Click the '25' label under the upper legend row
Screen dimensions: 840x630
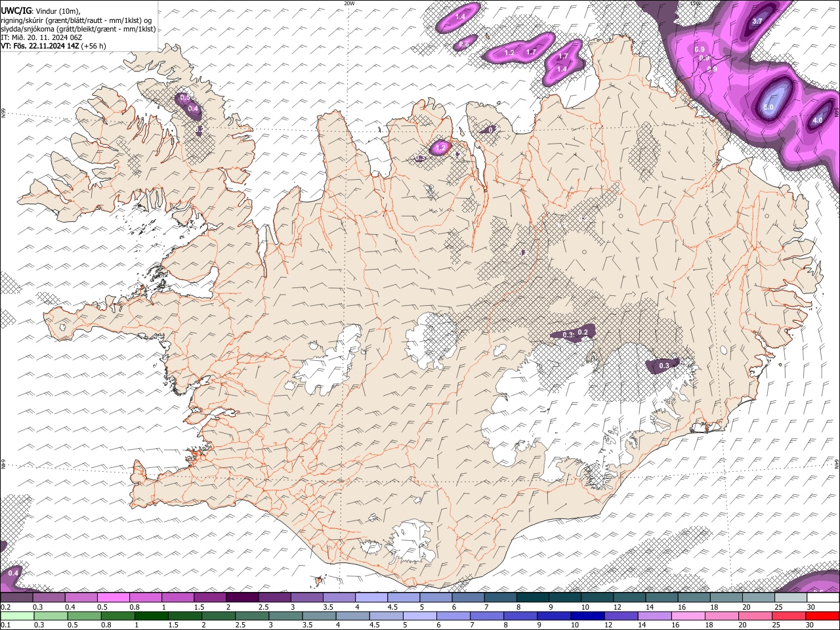pos(778,607)
